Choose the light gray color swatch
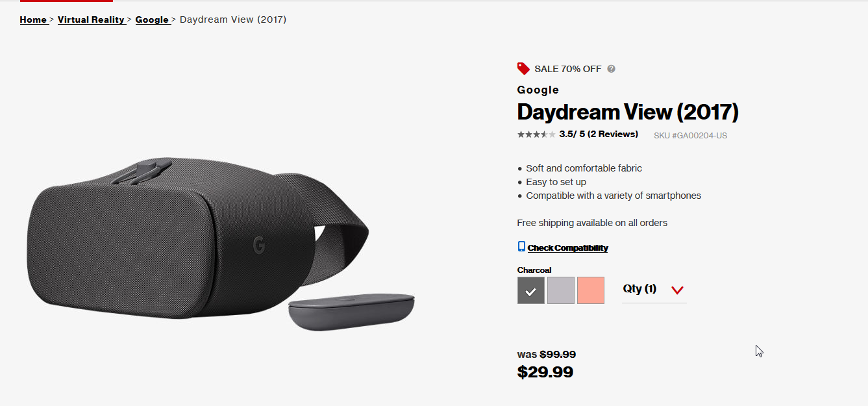868x406 pixels. tap(561, 290)
